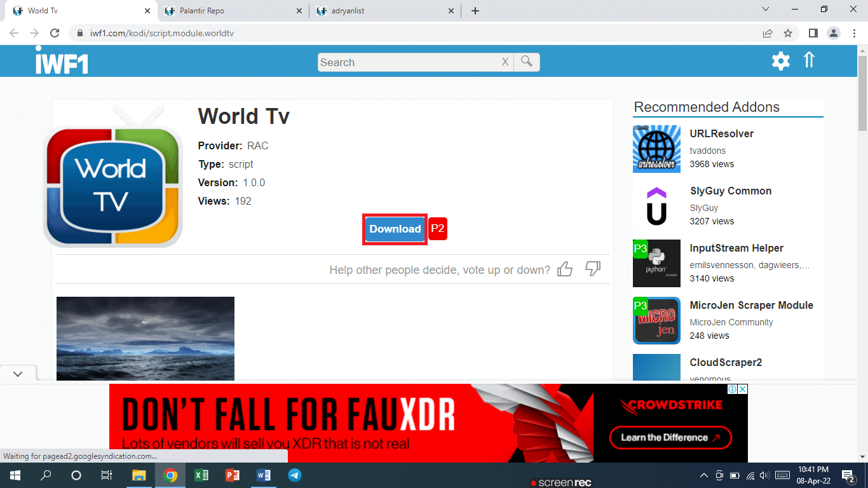The image size is (868, 488).
Task: Click the thumbs up vote icon
Action: 565,269
